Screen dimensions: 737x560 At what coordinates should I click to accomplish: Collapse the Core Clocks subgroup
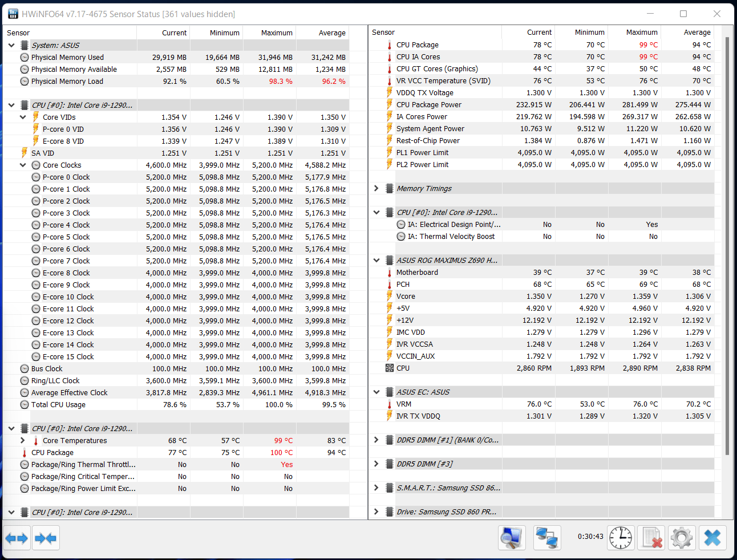[x=23, y=165]
